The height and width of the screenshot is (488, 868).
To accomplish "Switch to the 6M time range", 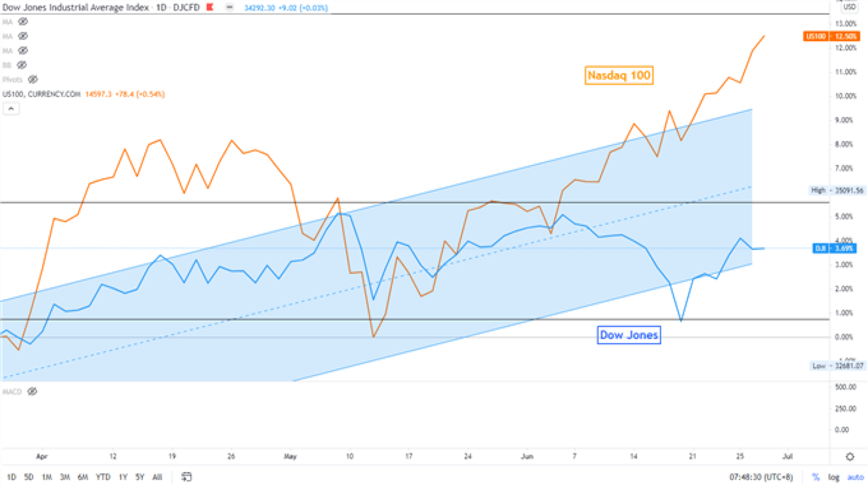I will point(82,477).
